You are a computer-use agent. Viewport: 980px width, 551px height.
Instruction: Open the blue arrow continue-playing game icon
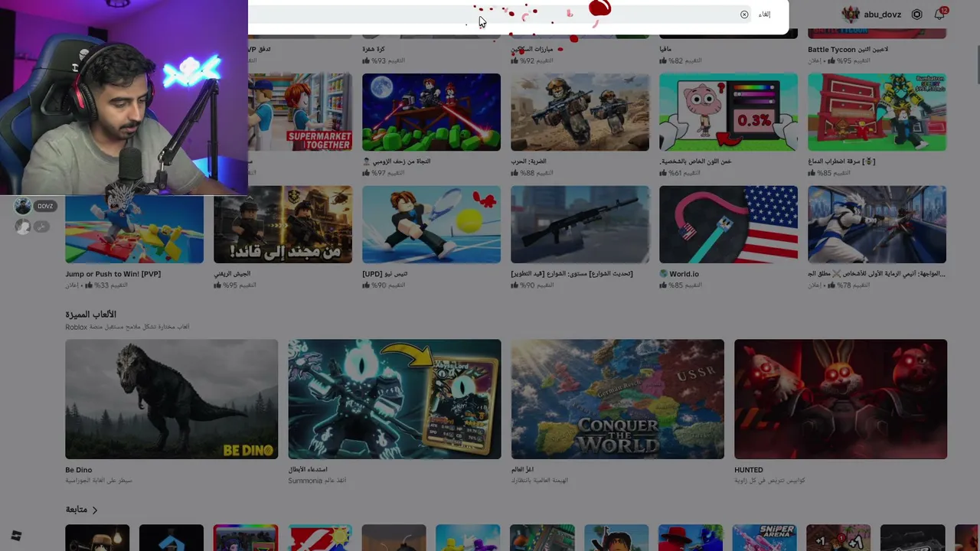171,537
